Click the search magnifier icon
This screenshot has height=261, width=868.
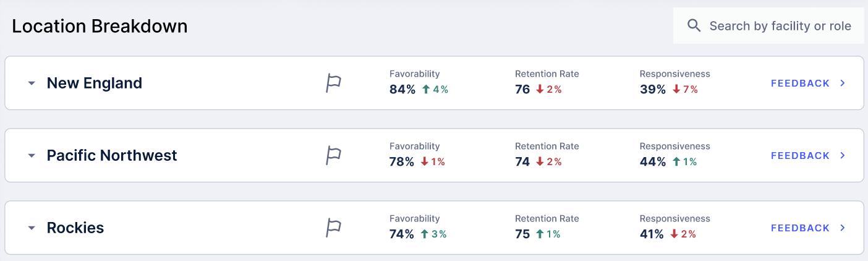(x=694, y=26)
